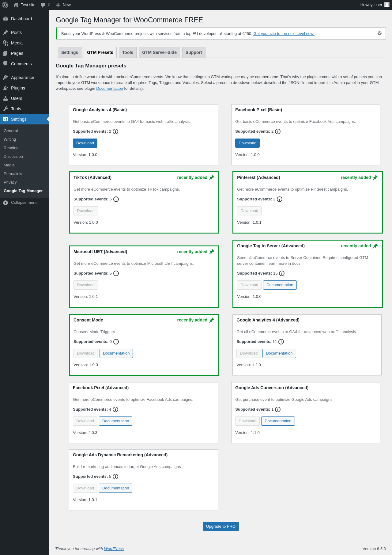Collapse the admin sidebar menu
Screen dimensions: 392x555
pyautogui.click(x=24, y=203)
